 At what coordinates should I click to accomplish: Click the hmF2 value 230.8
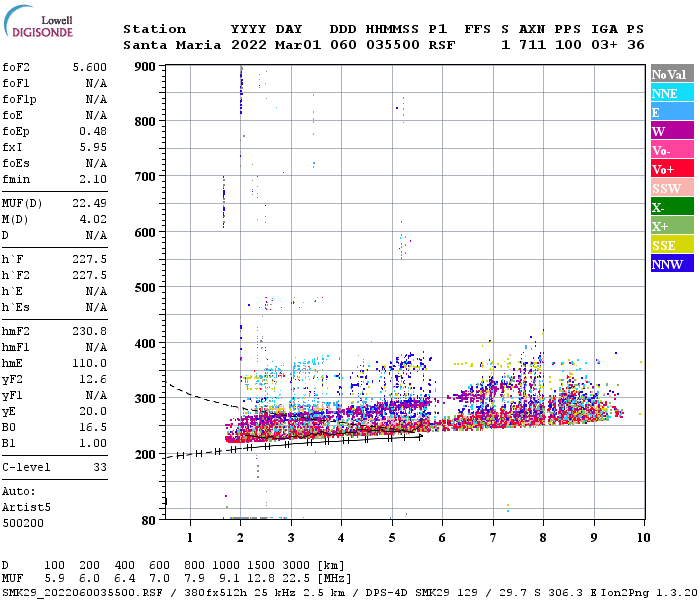(90, 331)
